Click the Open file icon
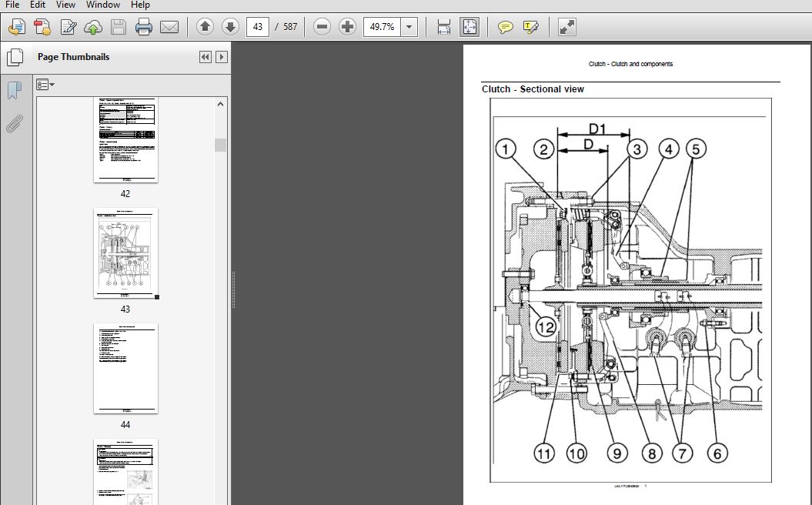This screenshot has width=812, height=505. coord(17,27)
